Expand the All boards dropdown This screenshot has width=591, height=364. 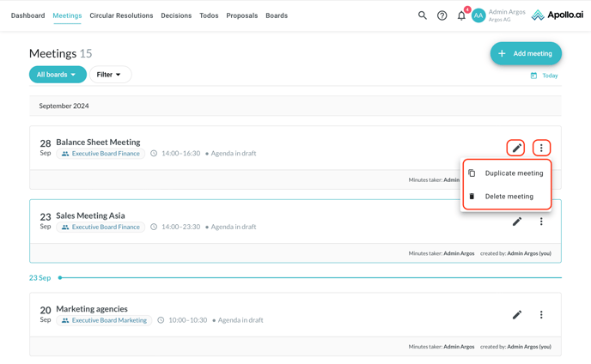point(57,75)
